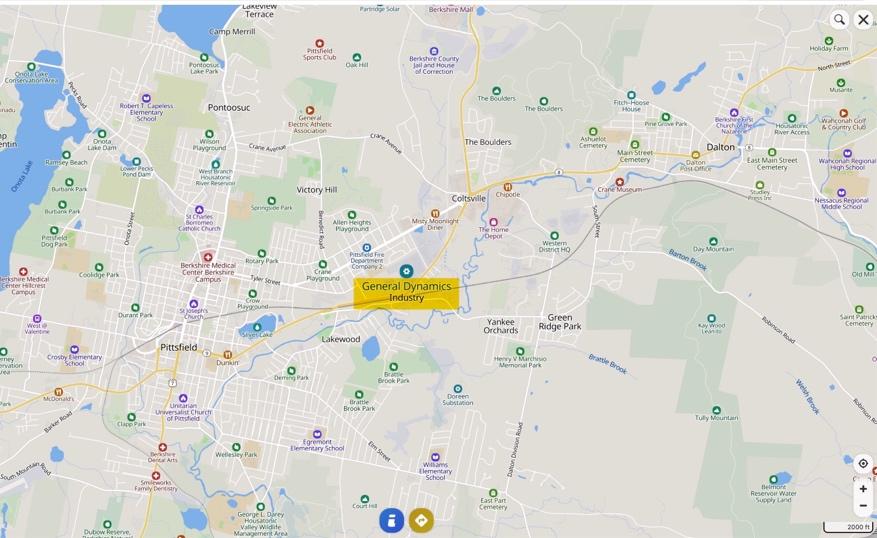The height and width of the screenshot is (538, 877).
Task: Select the Dalton Post Office marker
Action: 696,155
